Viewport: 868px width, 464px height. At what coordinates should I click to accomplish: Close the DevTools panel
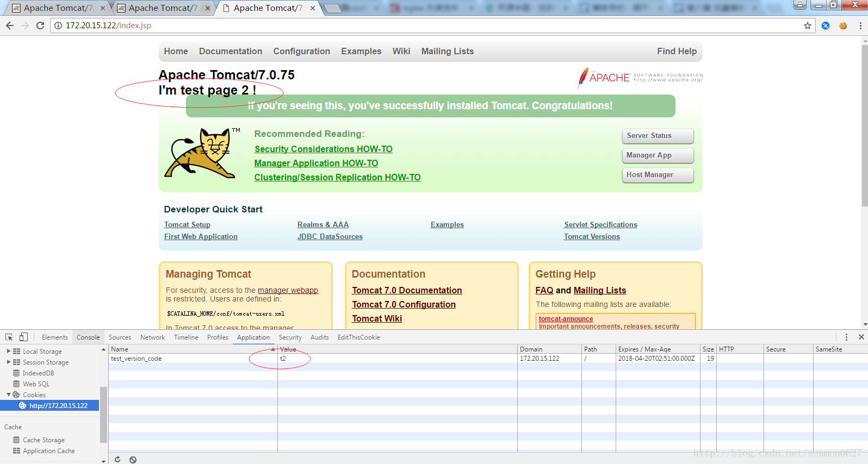tap(861, 337)
